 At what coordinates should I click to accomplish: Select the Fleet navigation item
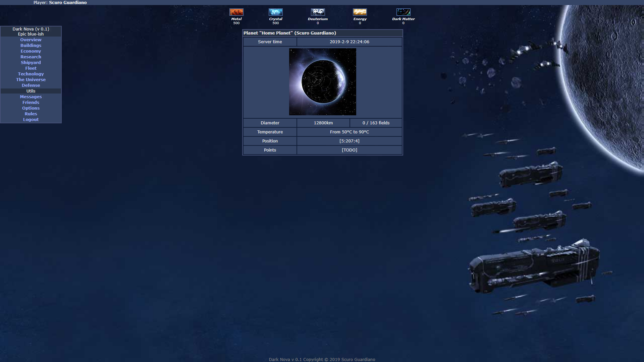click(x=31, y=68)
